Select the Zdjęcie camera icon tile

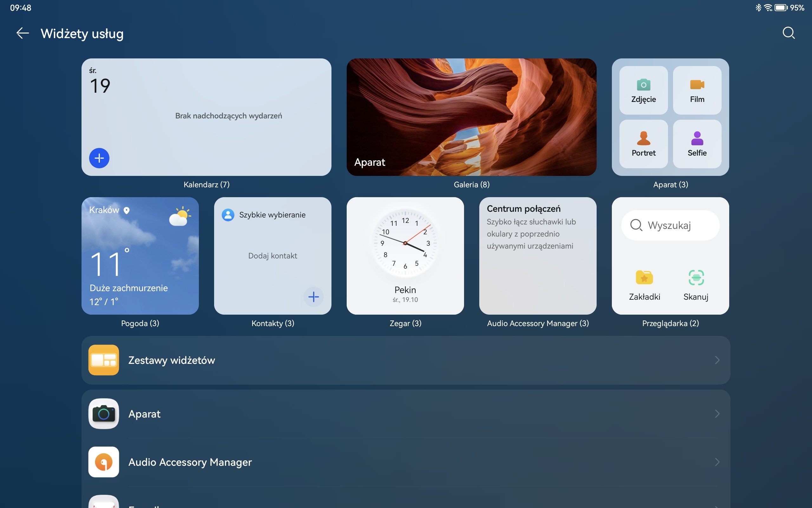[x=643, y=90]
